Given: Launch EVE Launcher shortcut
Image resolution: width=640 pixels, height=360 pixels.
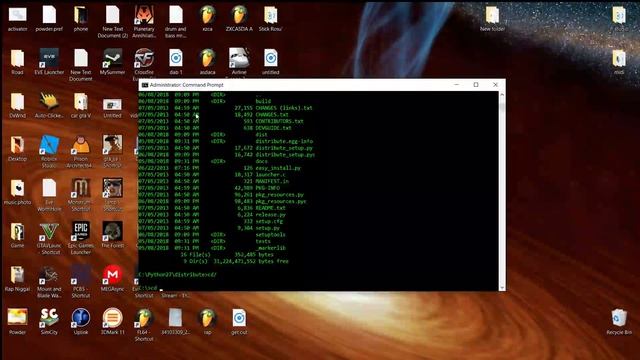Looking at the screenshot, I should pyautogui.click(x=49, y=62).
